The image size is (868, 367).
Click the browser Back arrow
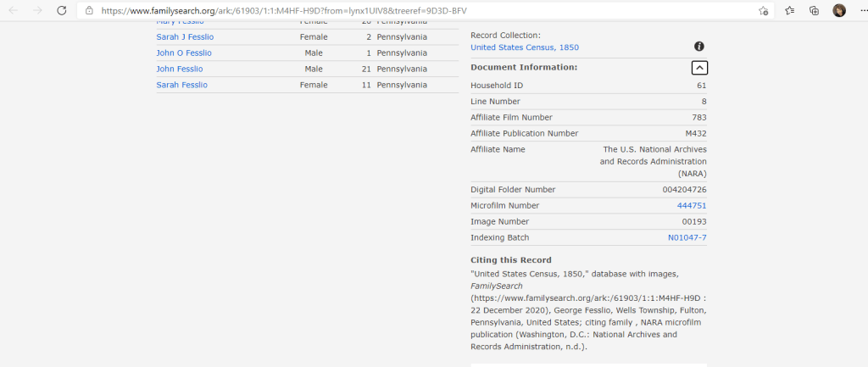tap(14, 11)
